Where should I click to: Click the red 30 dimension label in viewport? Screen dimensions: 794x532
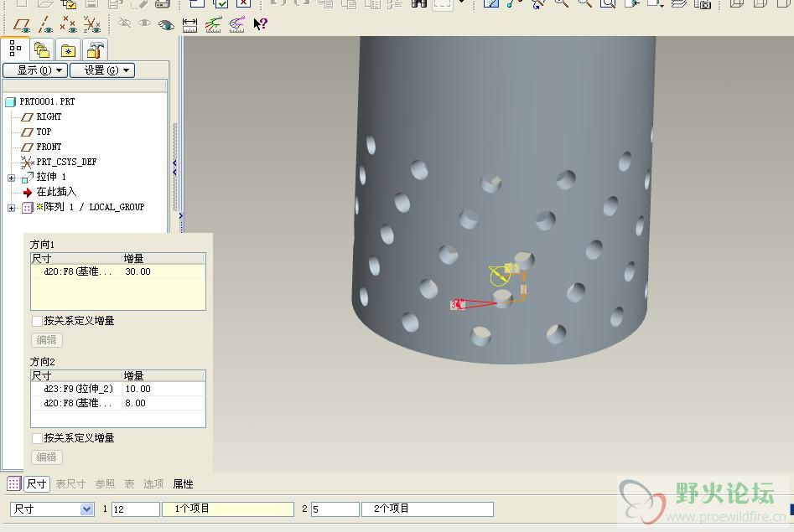(x=457, y=304)
